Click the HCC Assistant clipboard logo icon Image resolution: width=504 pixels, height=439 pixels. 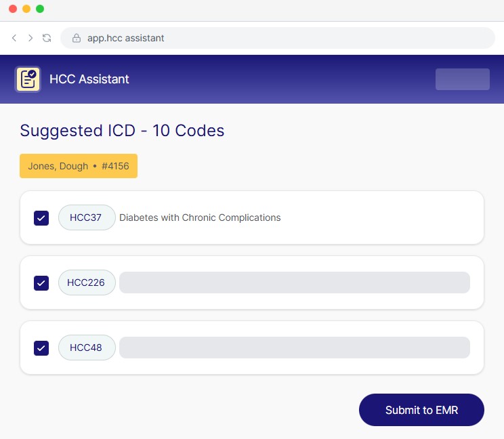point(28,79)
